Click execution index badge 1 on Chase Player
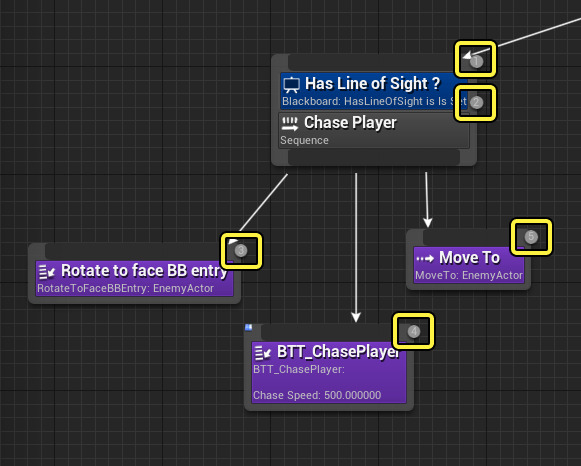 click(x=476, y=61)
